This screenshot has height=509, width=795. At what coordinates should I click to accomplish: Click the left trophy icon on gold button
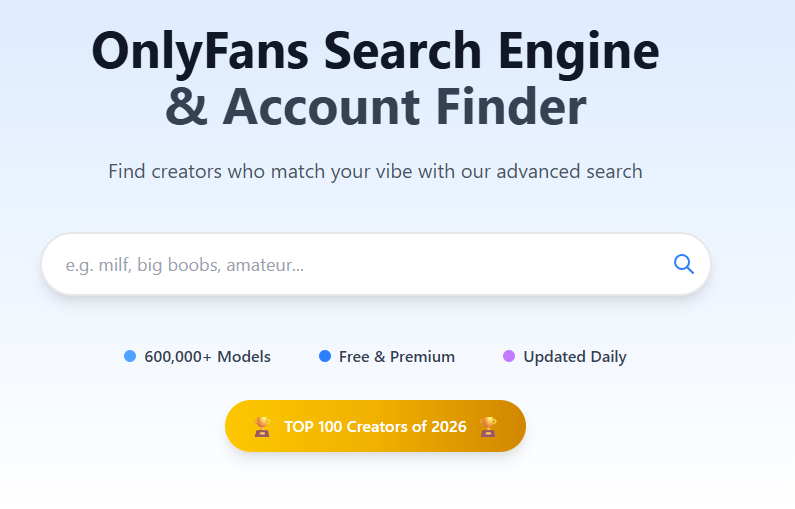(262, 427)
